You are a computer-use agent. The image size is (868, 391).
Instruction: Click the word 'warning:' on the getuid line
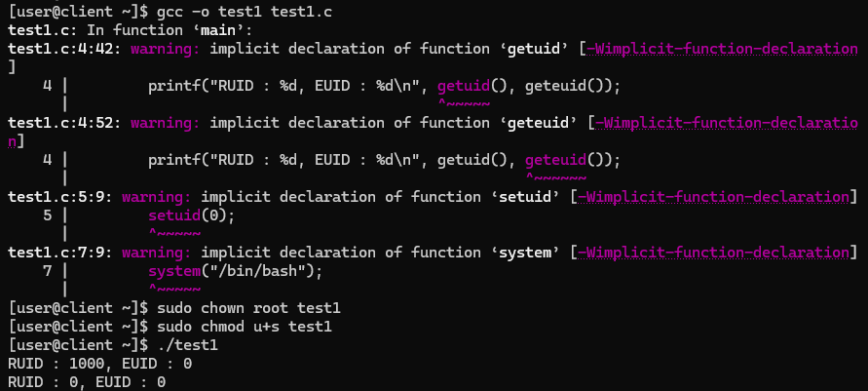coord(166,49)
